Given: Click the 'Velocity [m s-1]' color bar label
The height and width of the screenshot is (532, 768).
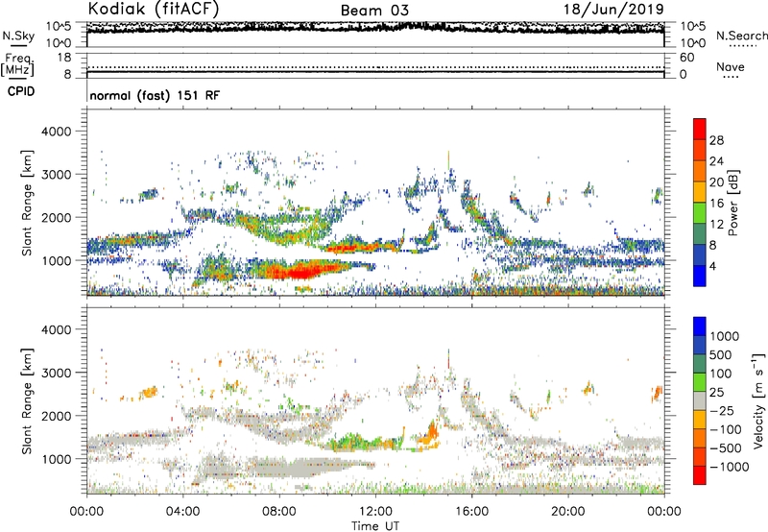Looking at the screenshot, I should (758, 400).
